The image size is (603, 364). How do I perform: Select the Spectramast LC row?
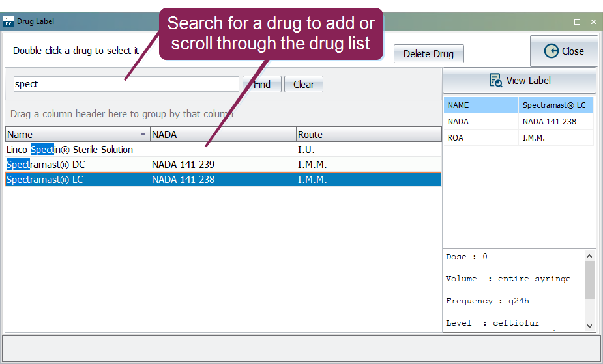[224, 179]
